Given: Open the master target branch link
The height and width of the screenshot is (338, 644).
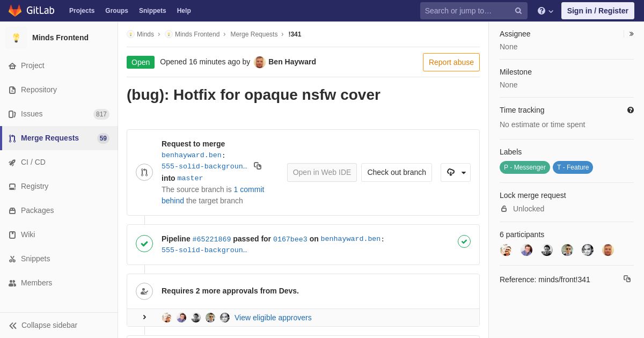Looking at the screenshot, I should 190,178.
